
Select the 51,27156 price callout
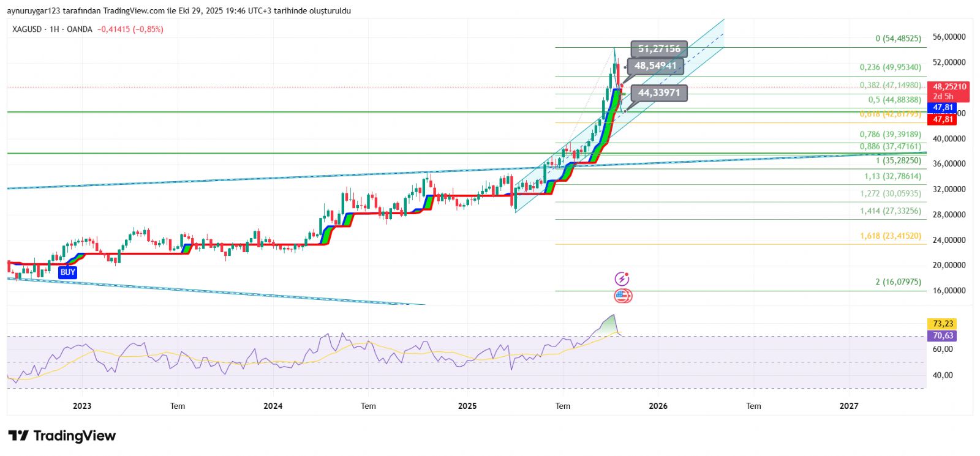click(659, 49)
